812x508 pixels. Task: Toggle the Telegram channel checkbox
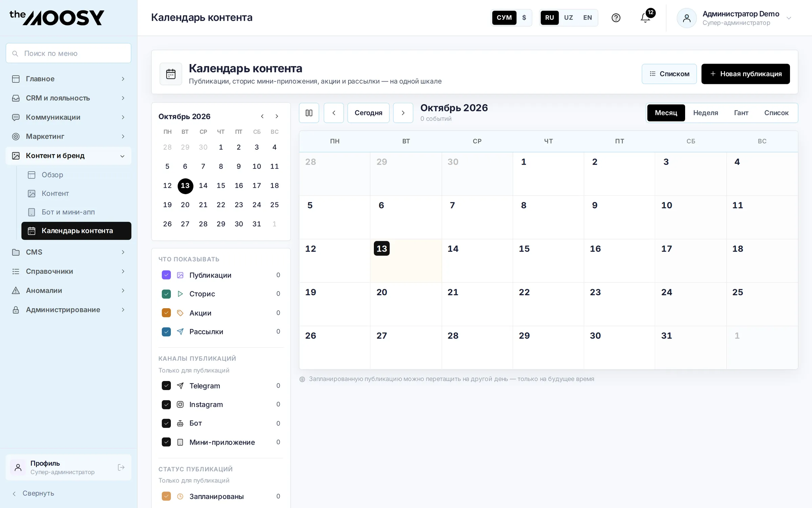[166, 385]
